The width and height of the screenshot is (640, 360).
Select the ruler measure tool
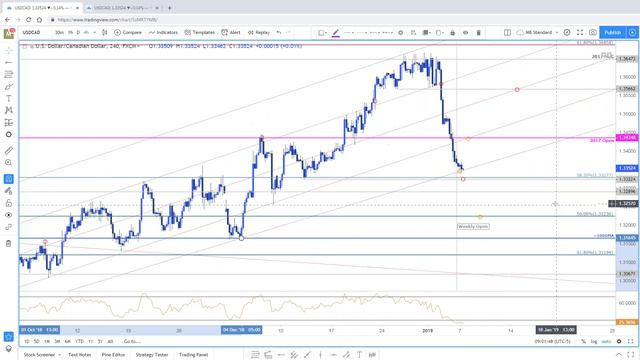point(9,151)
